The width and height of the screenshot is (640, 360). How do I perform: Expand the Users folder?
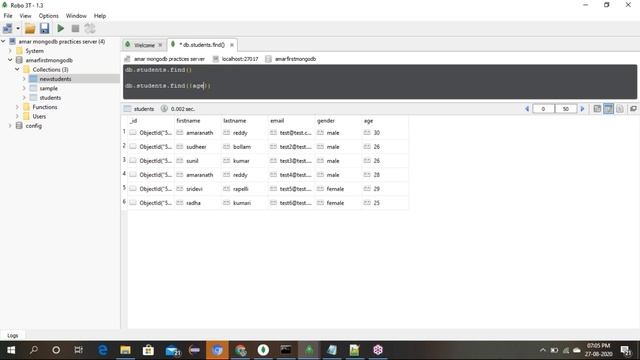17,116
